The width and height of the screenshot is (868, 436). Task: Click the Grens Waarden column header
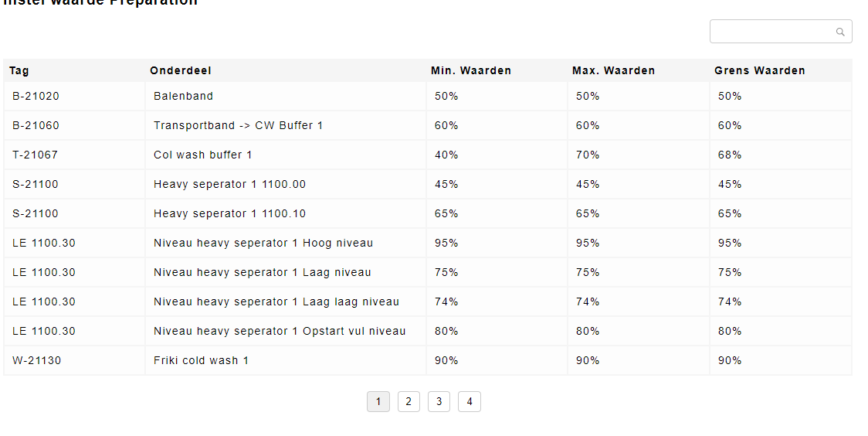(760, 70)
